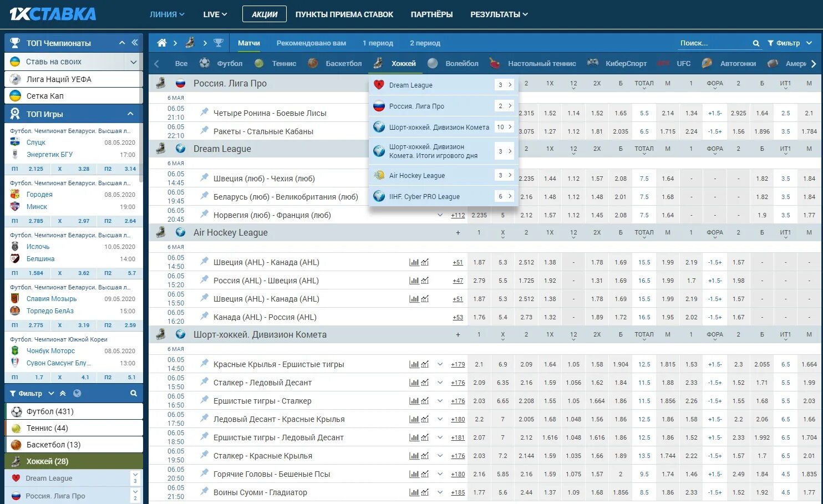Click the trophy icon in ТОП Чемпионаты header
The width and height of the screenshot is (823, 504).
click(15, 43)
